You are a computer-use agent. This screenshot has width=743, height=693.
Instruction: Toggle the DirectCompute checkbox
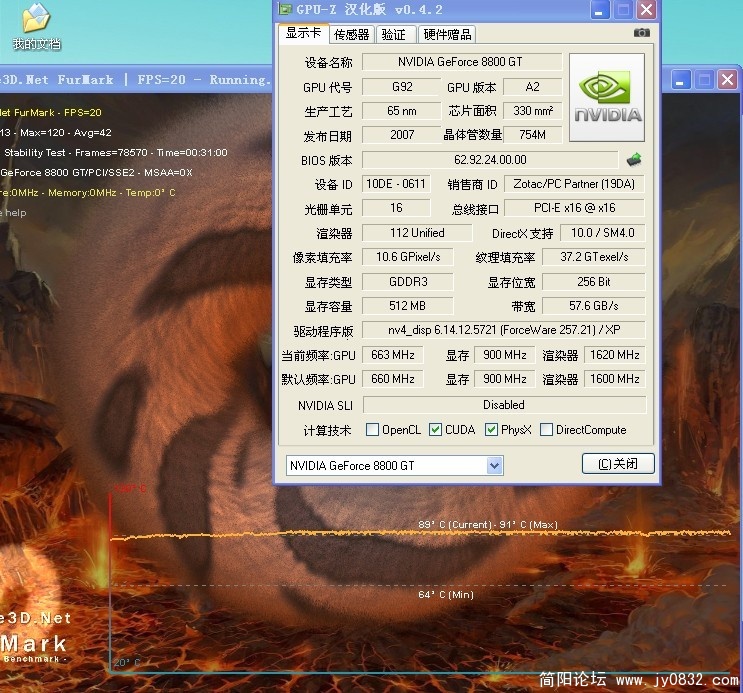(x=546, y=429)
